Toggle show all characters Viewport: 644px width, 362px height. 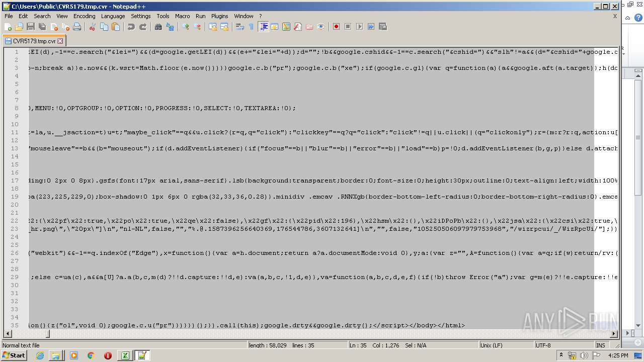(x=252, y=27)
